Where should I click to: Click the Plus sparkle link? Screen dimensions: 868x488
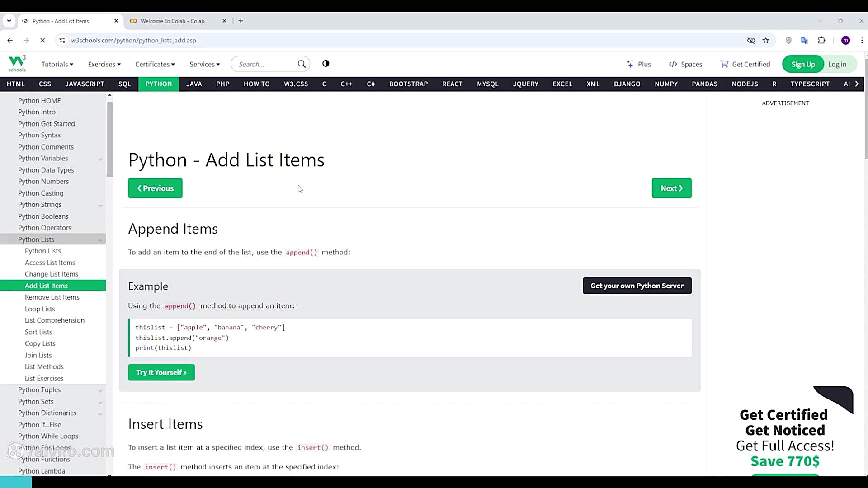tap(639, 64)
